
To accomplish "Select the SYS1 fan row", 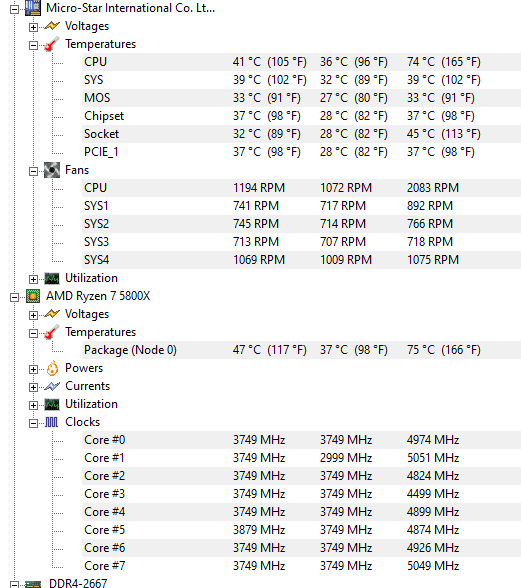I will tap(301, 206).
